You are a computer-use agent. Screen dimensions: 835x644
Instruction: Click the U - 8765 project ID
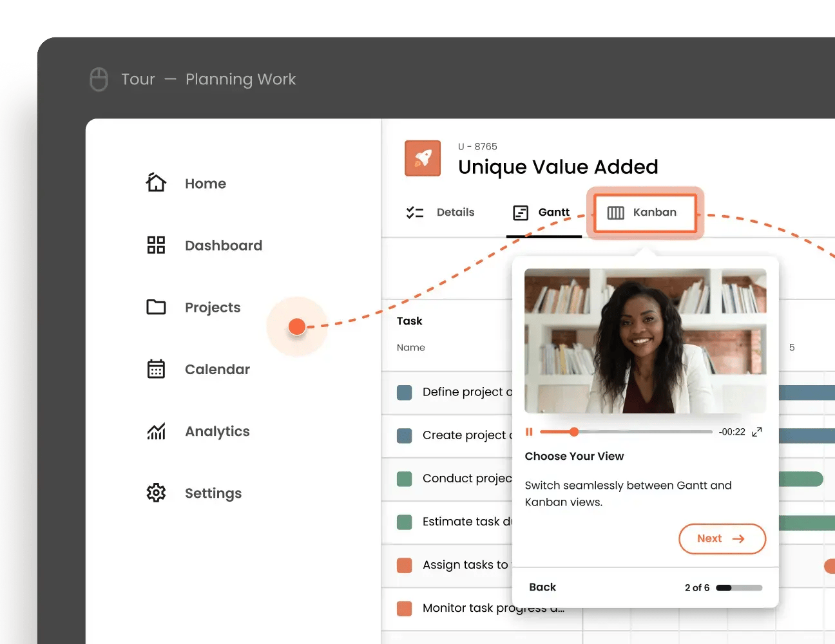pos(477,146)
